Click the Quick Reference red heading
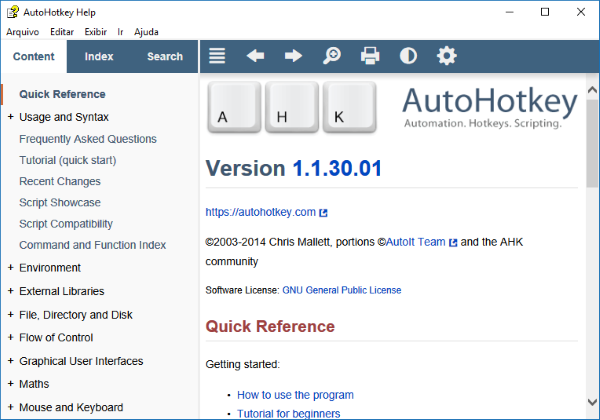 (270, 326)
